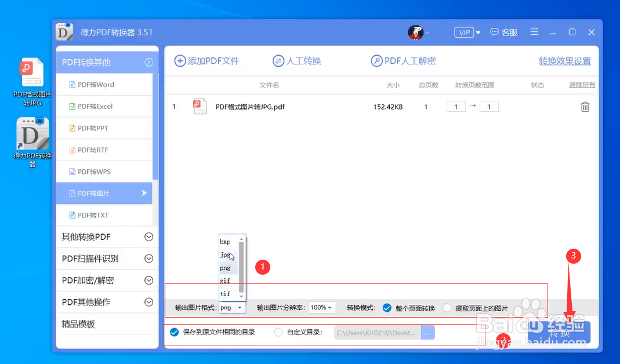Viewport: 620px width, 364px height.
Task: Select PDF转WPS conversion
Action: [104, 172]
